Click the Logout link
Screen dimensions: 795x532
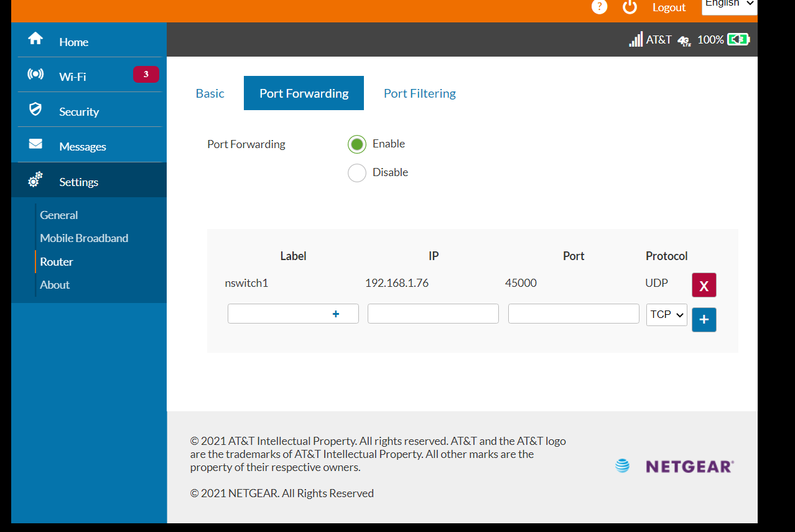pos(669,7)
